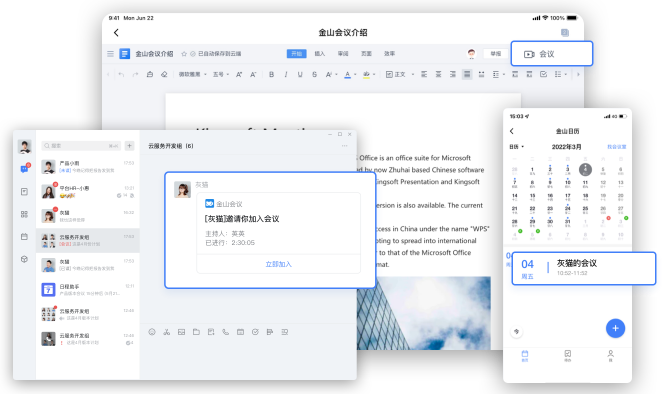Image resolution: width=665 pixels, height=394 pixels.
Task: Align text right in the document toolbar
Action: point(453,74)
